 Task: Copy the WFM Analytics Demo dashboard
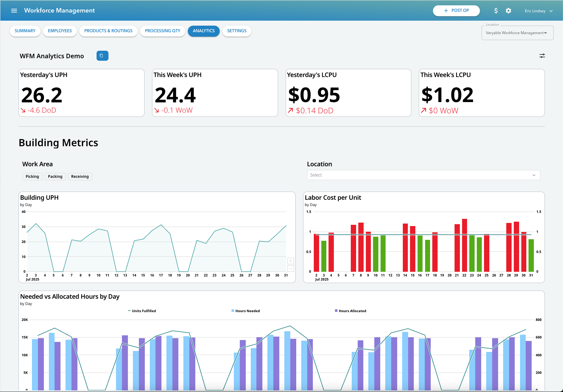click(102, 56)
